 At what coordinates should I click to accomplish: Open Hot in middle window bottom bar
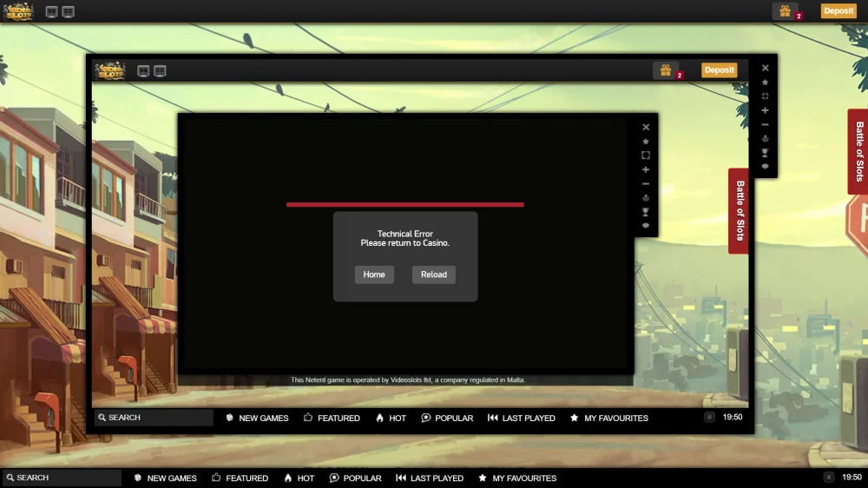[391, 419]
